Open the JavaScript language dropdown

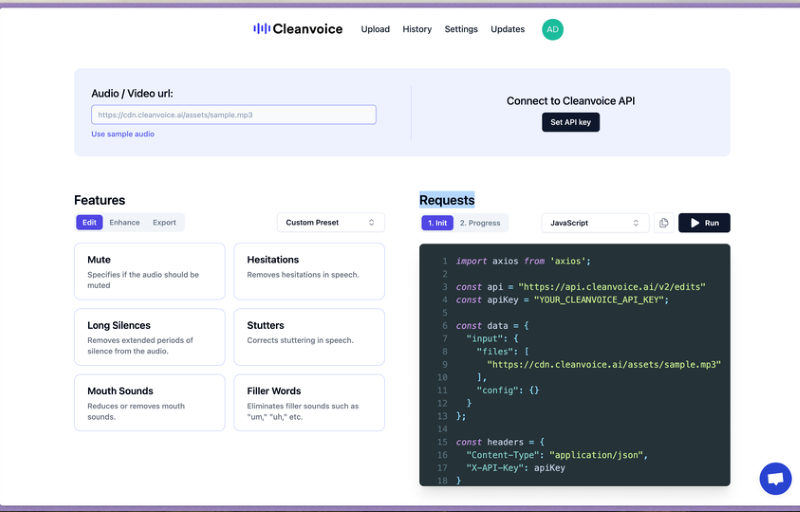(x=595, y=223)
